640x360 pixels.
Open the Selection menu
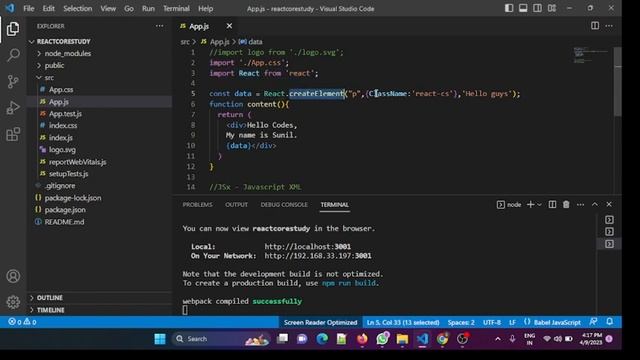coord(78,8)
